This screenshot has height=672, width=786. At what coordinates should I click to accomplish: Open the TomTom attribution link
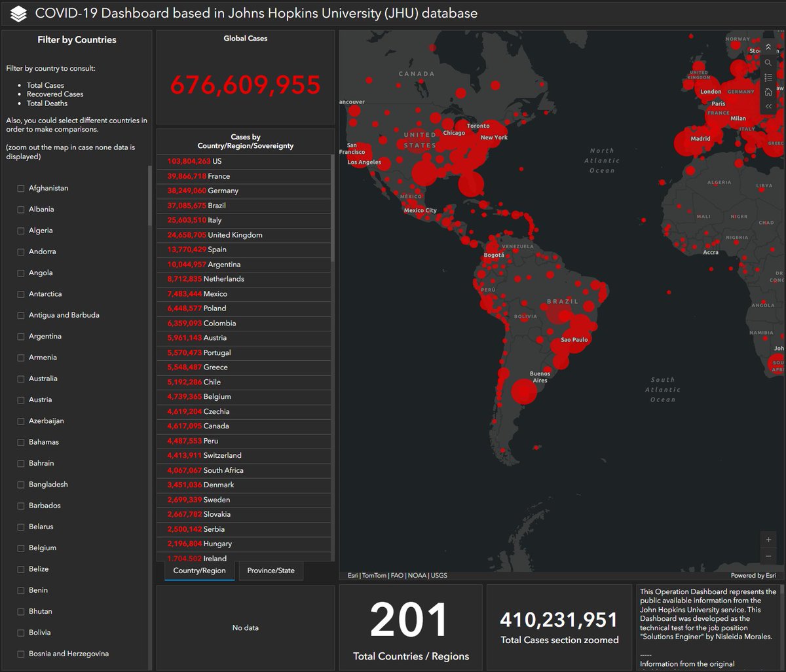(375, 576)
